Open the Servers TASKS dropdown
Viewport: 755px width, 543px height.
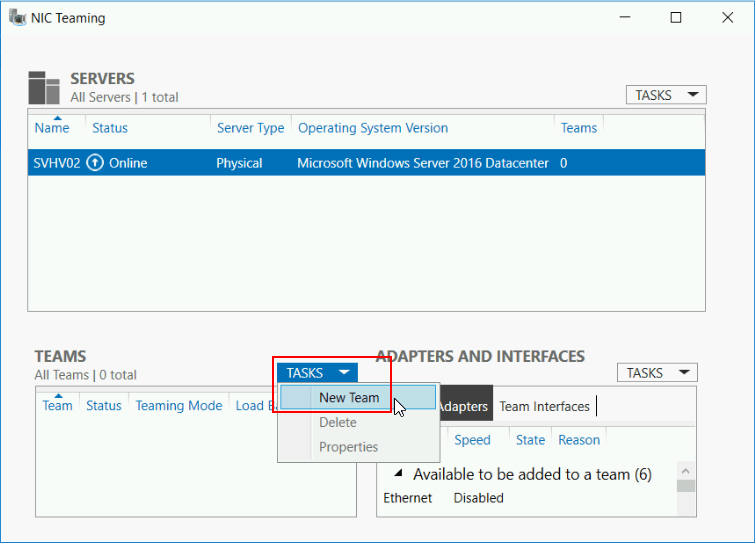(x=666, y=95)
